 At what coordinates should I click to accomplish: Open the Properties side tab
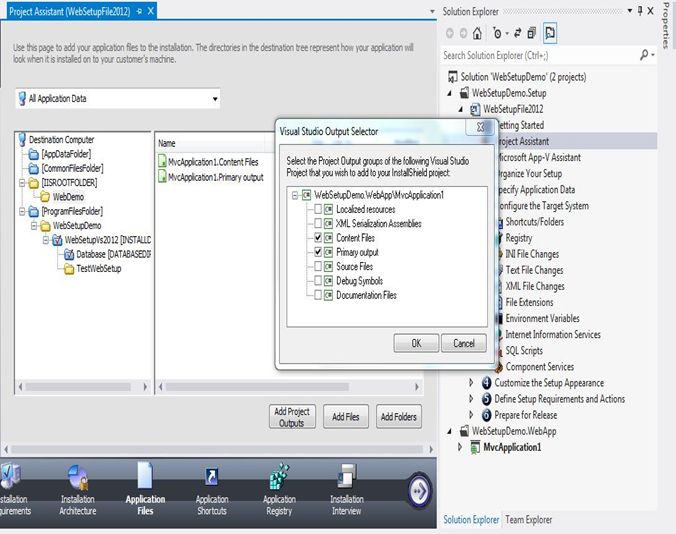click(x=666, y=25)
